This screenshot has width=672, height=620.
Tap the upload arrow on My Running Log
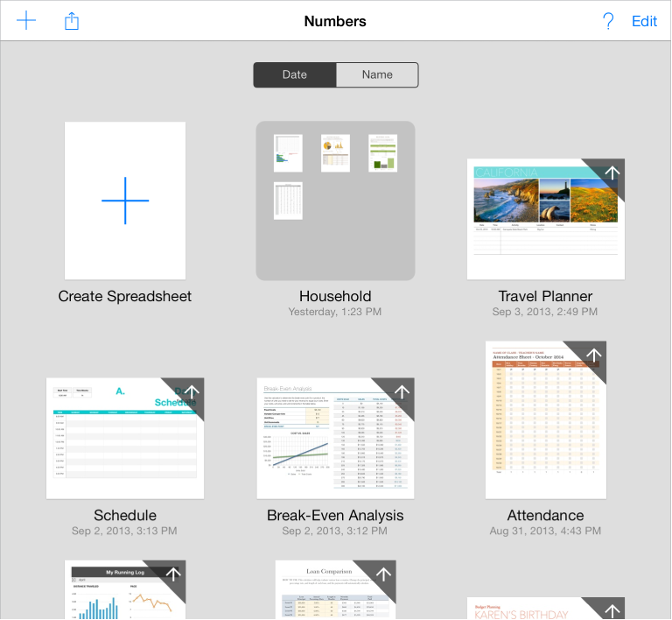(x=173, y=574)
